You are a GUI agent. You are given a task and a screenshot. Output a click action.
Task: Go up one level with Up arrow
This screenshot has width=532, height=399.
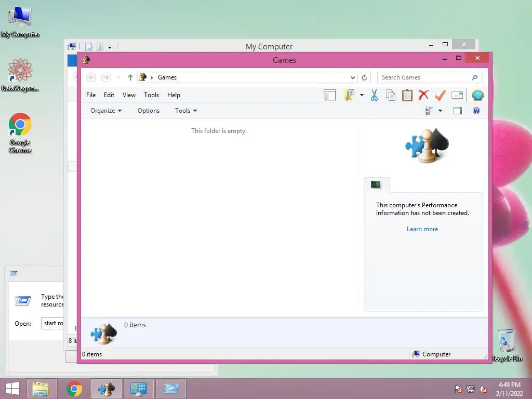tap(130, 78)
